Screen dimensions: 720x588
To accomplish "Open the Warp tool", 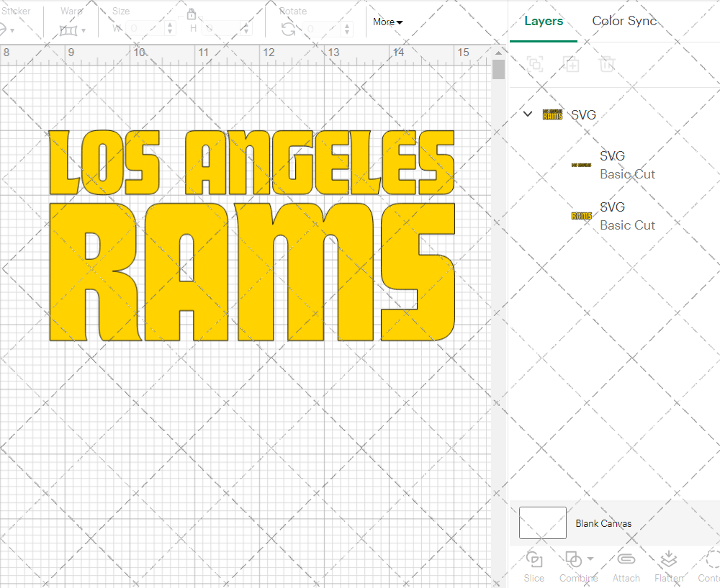I will coord(68,30).
